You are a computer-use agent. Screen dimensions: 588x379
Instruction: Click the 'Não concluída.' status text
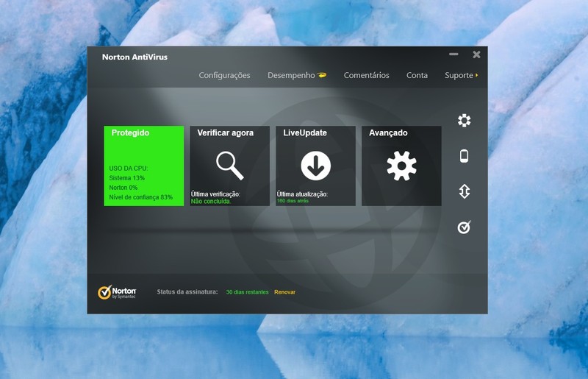tap(211, 202)
